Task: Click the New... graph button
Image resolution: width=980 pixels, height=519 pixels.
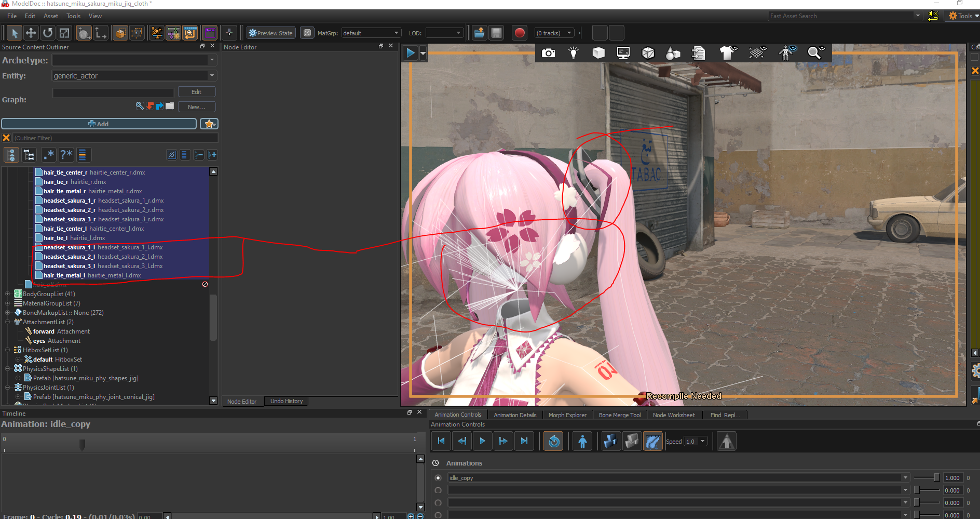Action: (196, 107)
